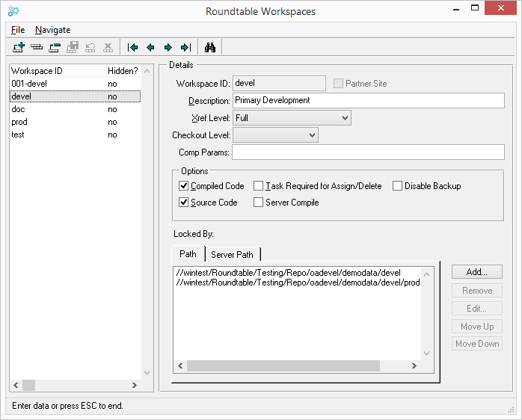Open the File menu
522x420 pixels.
(18, 30)
